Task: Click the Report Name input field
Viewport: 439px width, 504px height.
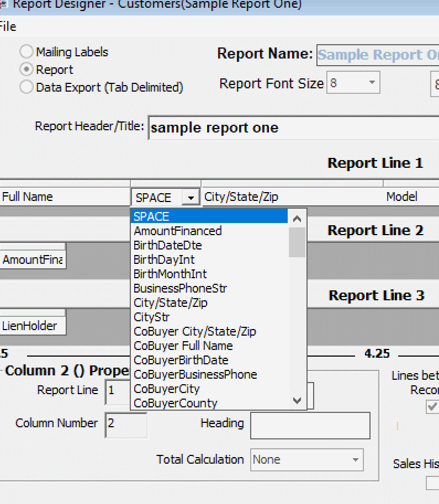Action: pos(378,55)
